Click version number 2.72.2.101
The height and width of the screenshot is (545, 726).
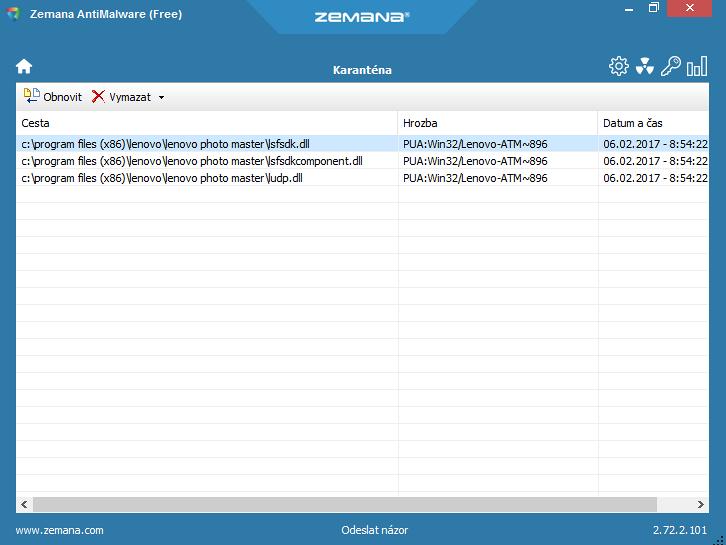coord(680,530)
